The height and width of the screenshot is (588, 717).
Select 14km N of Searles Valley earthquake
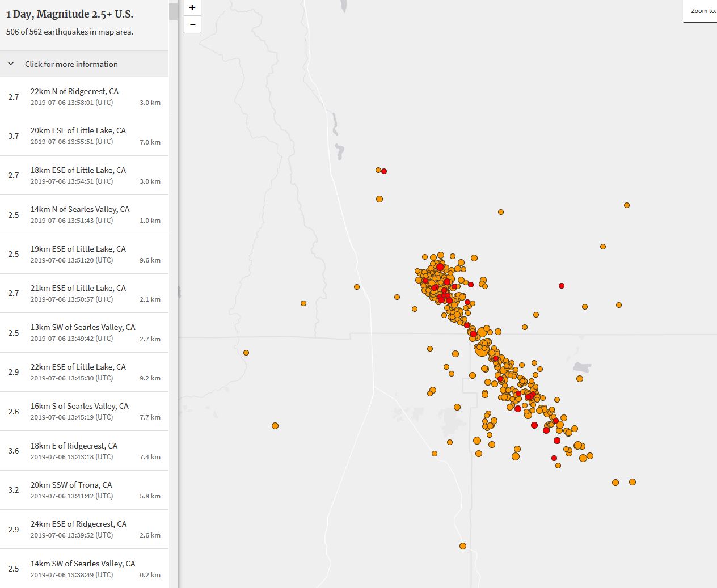84,214
